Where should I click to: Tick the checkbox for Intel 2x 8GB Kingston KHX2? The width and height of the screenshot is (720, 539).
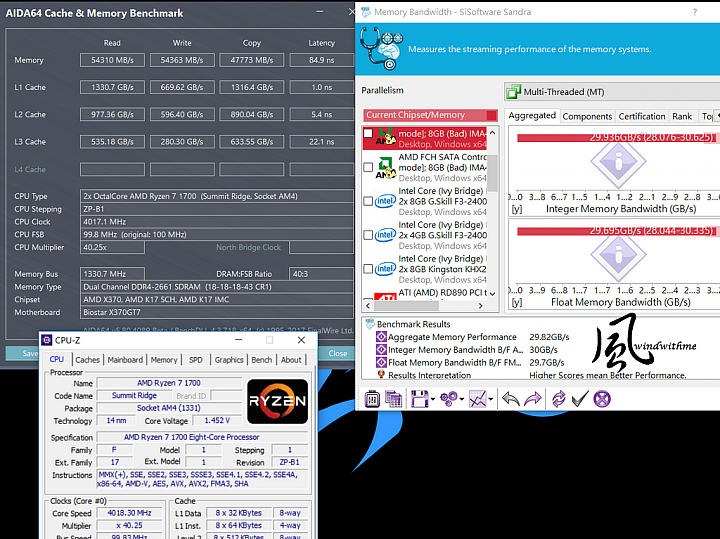[368, 269]
